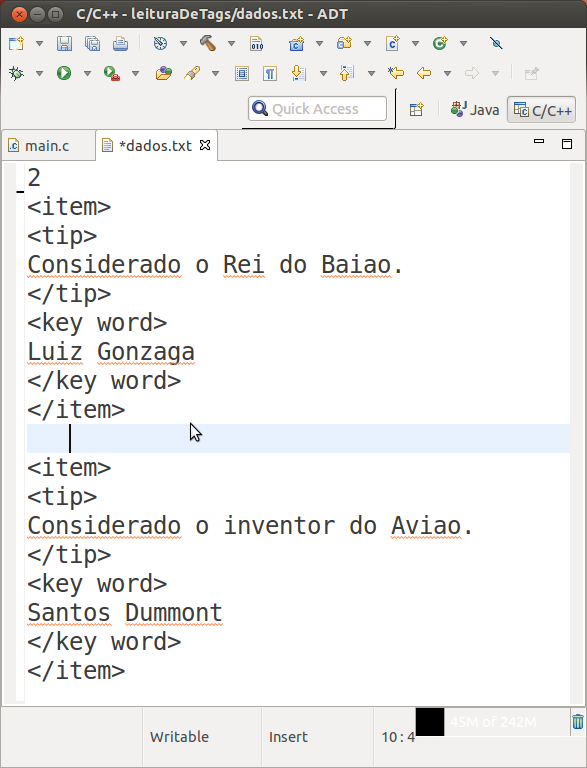This screenshot has width=587, height=768.
Task: Switch to the main.c editor tab
Action: [x=48, y=146]
